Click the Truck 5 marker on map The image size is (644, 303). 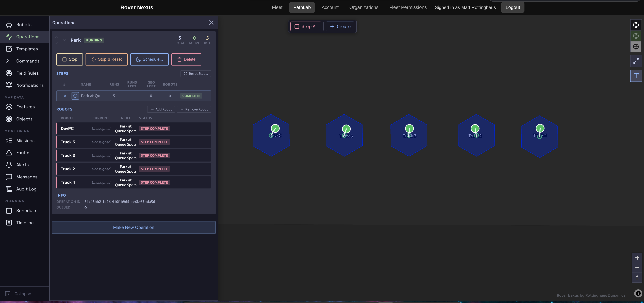346,129
